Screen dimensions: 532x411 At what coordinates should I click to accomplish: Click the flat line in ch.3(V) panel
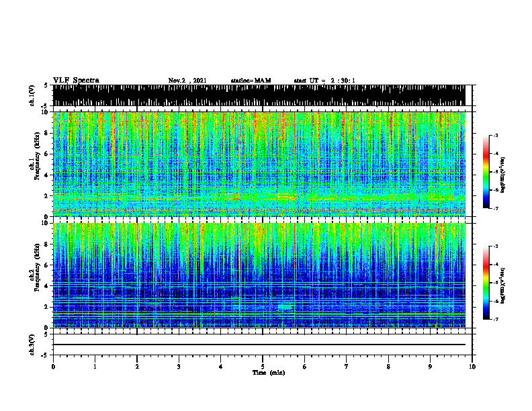tap(259, 345)
